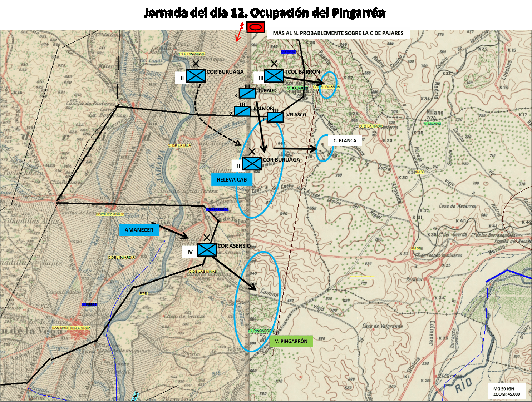Click the TCOL BARRON text label
Image resolution: width=532 pixels, height=402 pixels.
point(302,72)
